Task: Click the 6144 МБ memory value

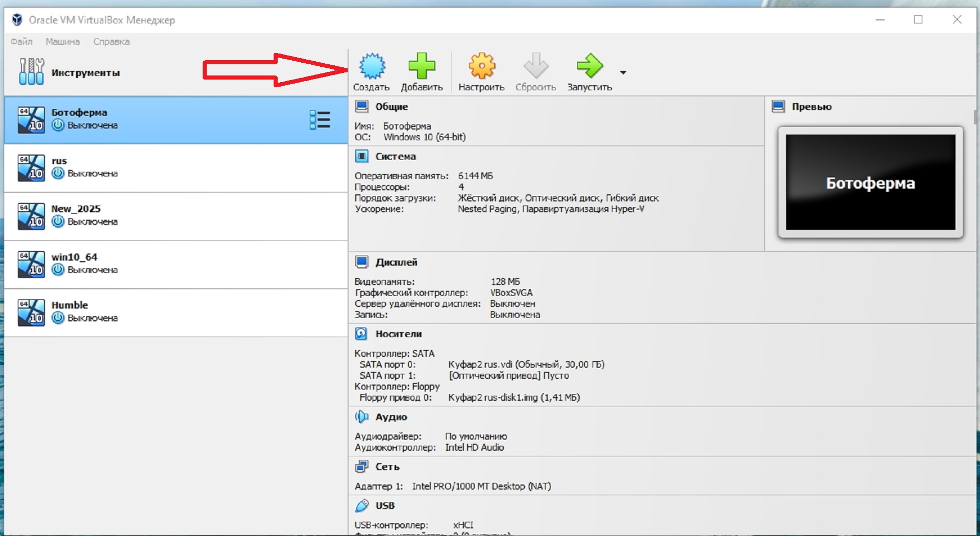Action: tap(475, 176)
